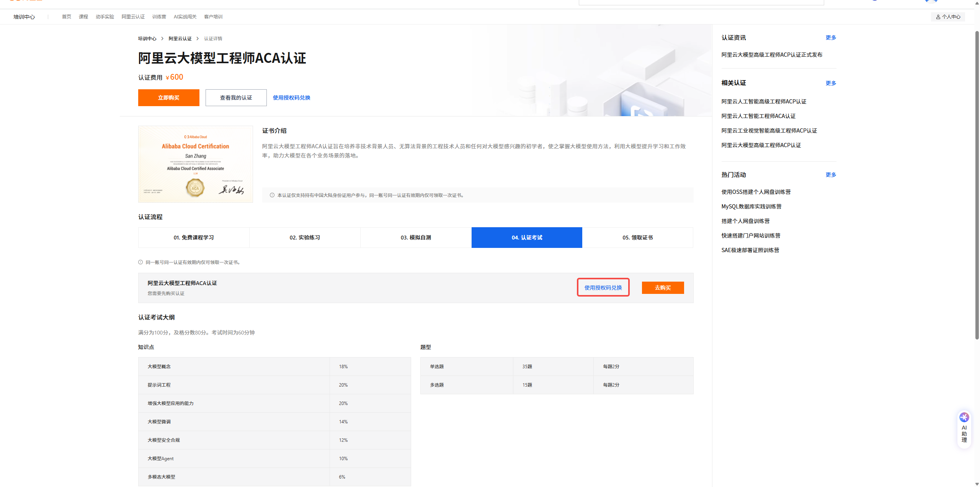
Task: Click the ¥600 certification fee
Action: coord(175,77)
